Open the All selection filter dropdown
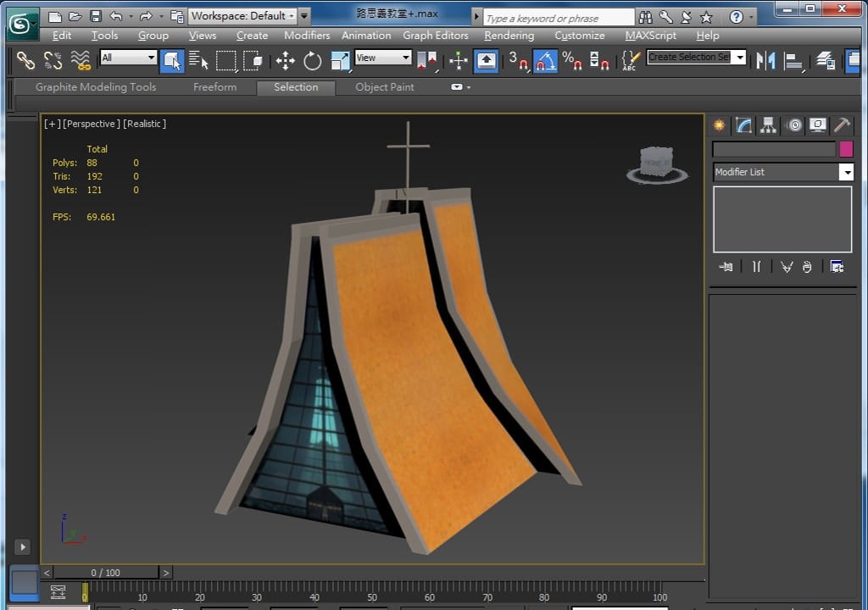This screenshot has height=610, width=868. point(129,58)
